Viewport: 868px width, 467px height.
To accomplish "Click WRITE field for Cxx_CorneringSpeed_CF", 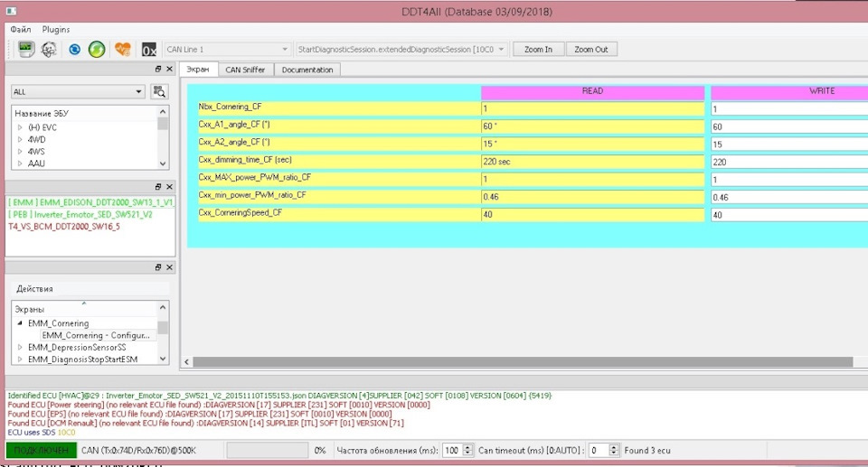I will coord(789,215).
